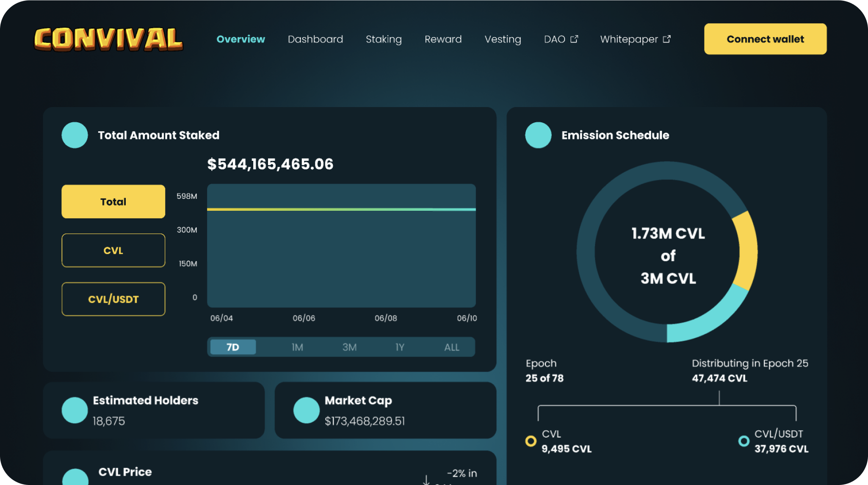Click the 37,976 CVL amount
The width and height of the screenshot is (868, 485).
tap(781, 449)
